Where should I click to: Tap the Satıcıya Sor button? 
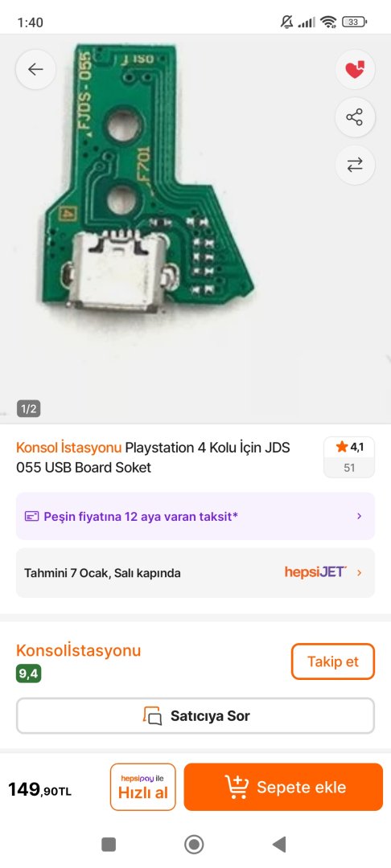195,716
